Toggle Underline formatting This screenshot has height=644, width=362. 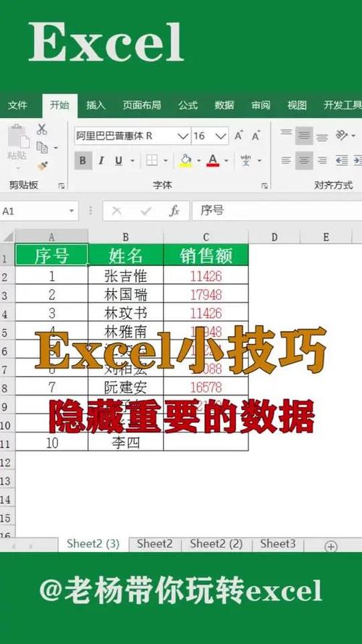(119, 161)
